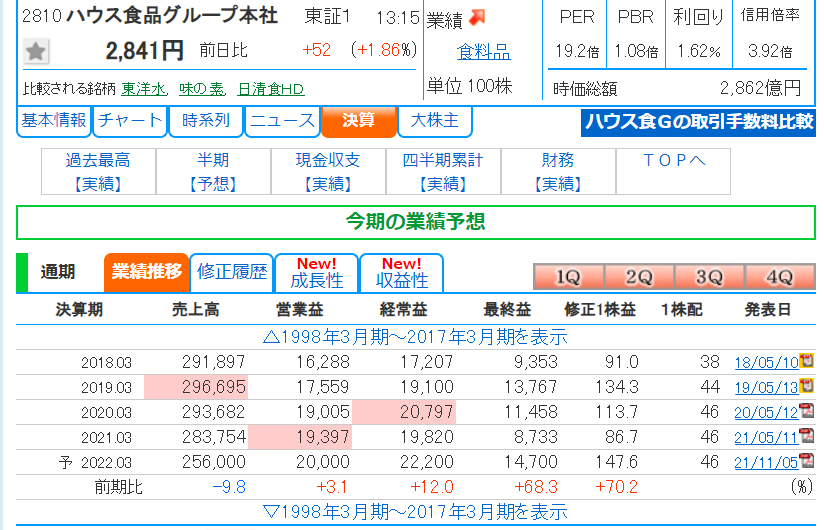Click the 1Q quarter button
The width and height of the screenshot is (824, 530).
coord(568,277)
